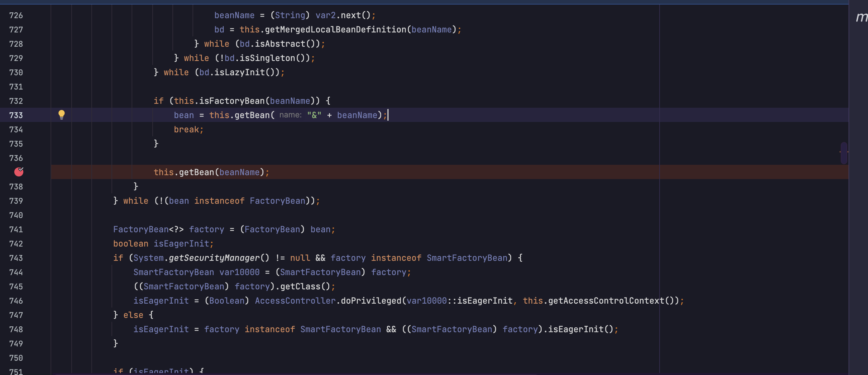Click the var10000 variable declaration
This screenshot has width=868, height=375.
point(239,272)
